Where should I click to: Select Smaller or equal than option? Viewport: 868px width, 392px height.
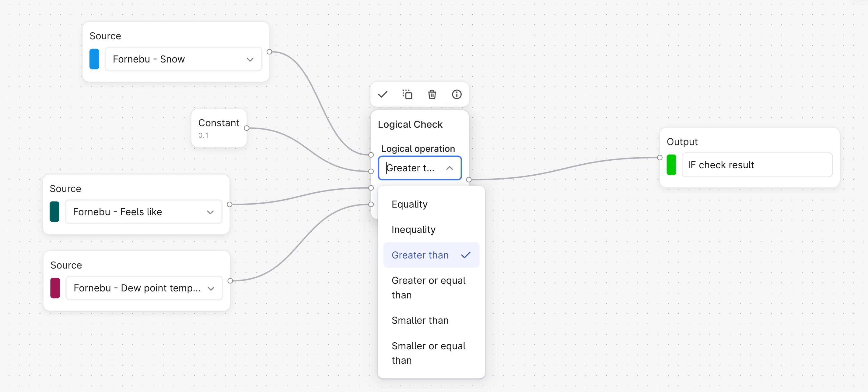[x=428, y=353]
